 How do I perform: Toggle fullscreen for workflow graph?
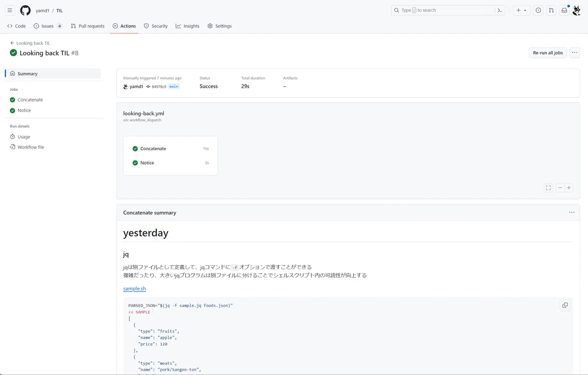(x=548, y=188)
